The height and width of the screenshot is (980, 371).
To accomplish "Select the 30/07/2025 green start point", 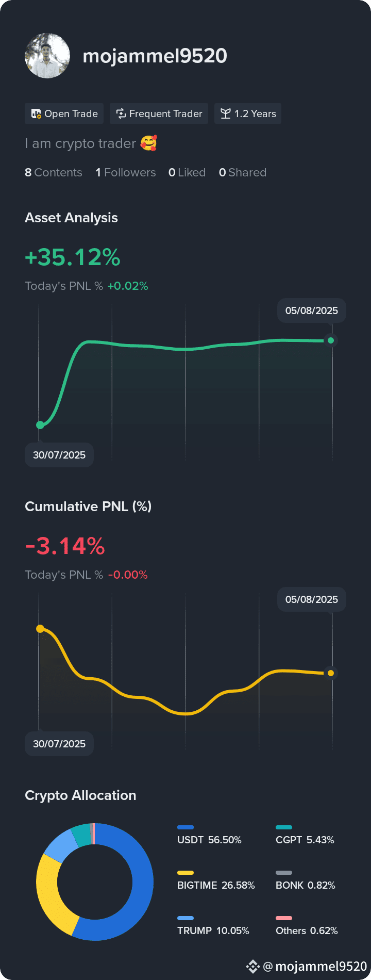I will [40, 425].
